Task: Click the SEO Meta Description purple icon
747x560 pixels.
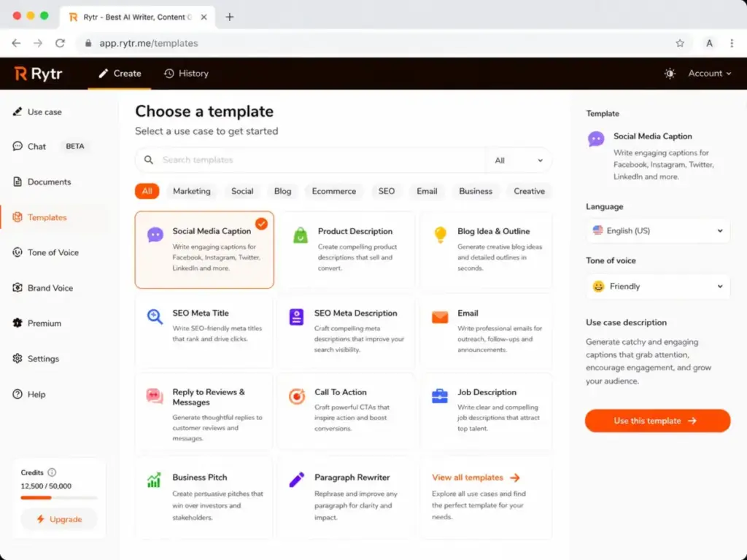Action: tap(296, 316)
